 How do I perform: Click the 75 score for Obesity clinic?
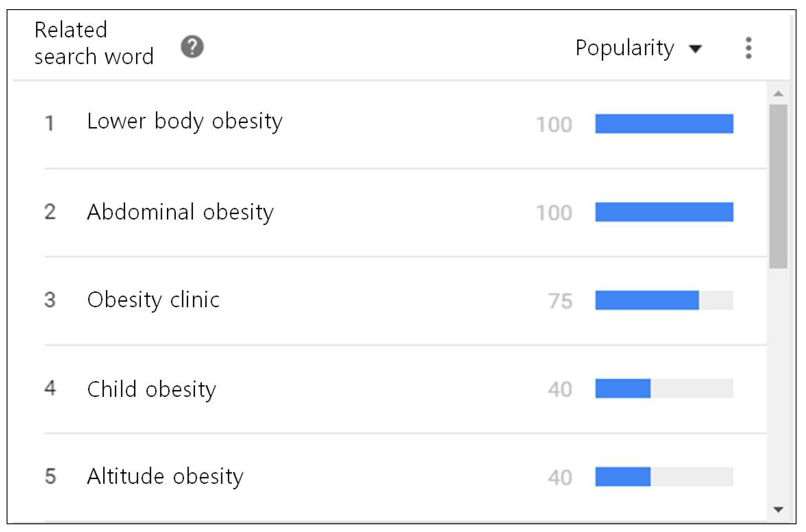click(560, 301)
